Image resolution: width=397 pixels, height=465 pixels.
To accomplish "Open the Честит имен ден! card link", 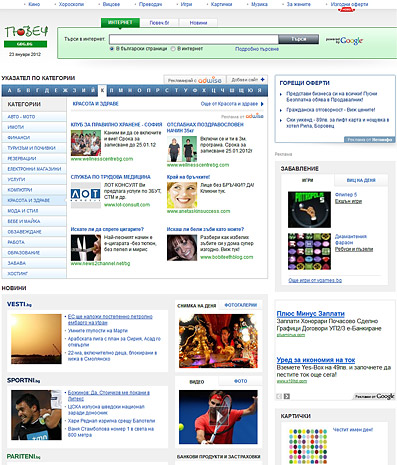I will [x=353, y=430].
